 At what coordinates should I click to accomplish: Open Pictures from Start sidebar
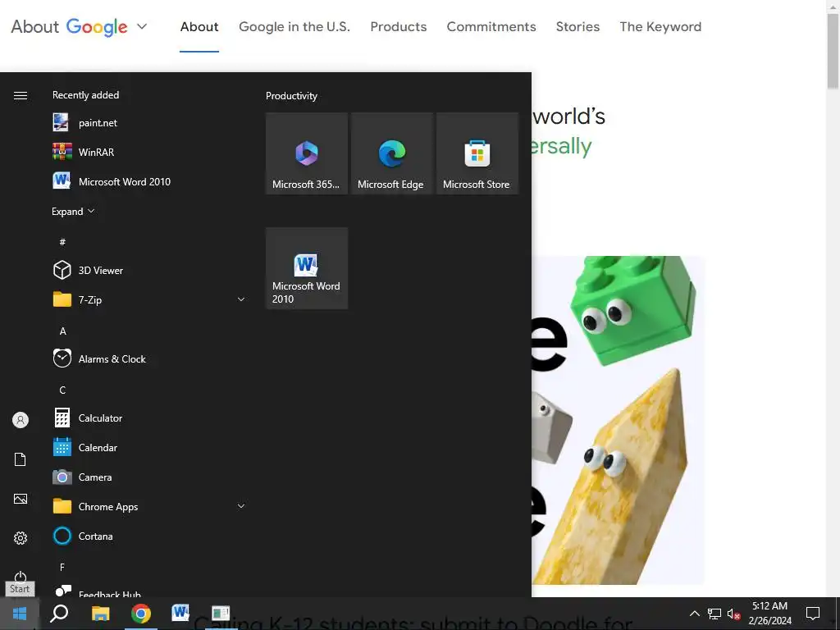(21, 499)
